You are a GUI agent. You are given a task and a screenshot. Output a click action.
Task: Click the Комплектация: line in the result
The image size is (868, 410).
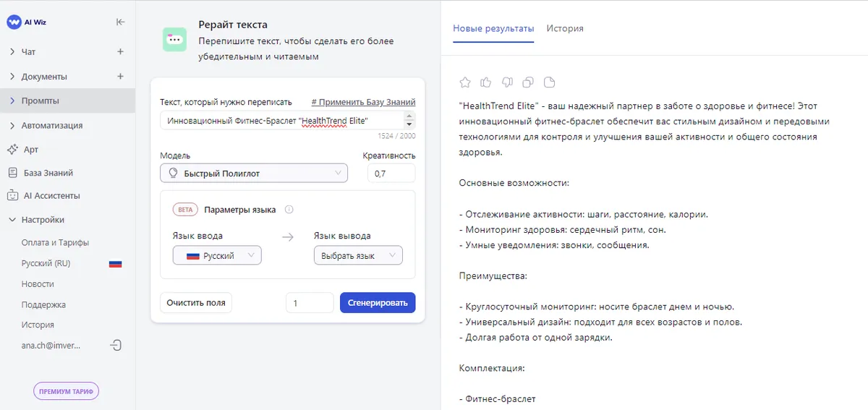click(x=492, y=368)
